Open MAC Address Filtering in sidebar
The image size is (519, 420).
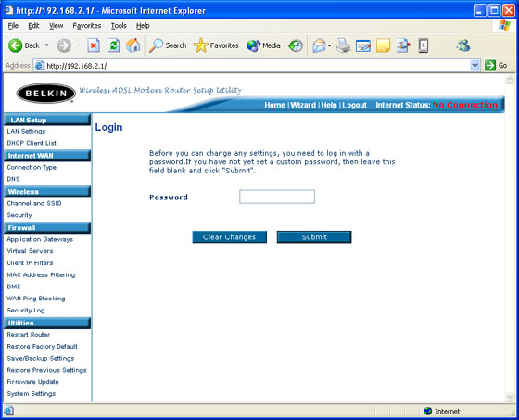41,275
